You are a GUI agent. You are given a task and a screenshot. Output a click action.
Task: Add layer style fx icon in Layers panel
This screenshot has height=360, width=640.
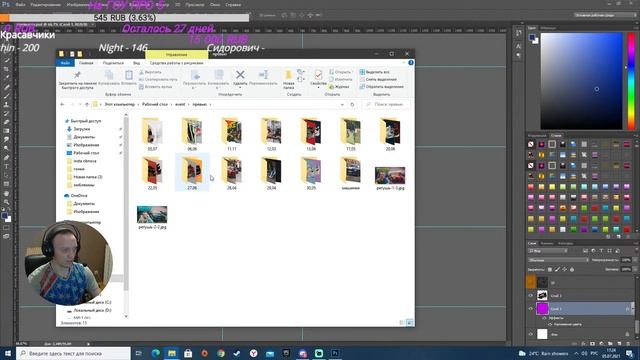tap(583, 344)
